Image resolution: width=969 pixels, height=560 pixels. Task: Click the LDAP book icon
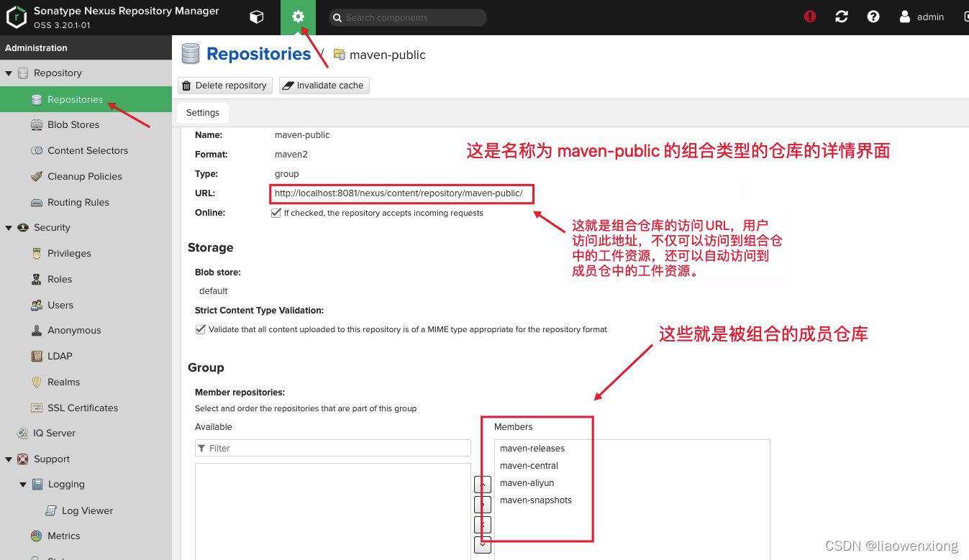tap(37, 357)
